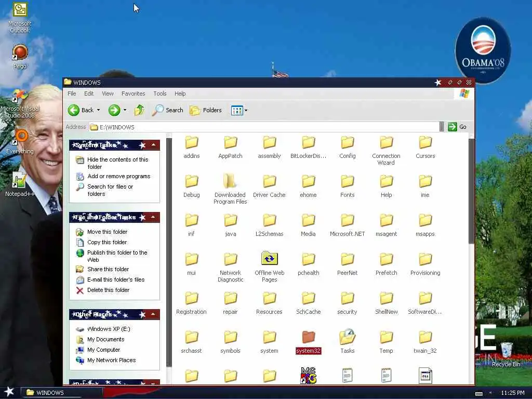Click Delete this folder
Viewport: 532px width, 399px height.
click(108, 290)
